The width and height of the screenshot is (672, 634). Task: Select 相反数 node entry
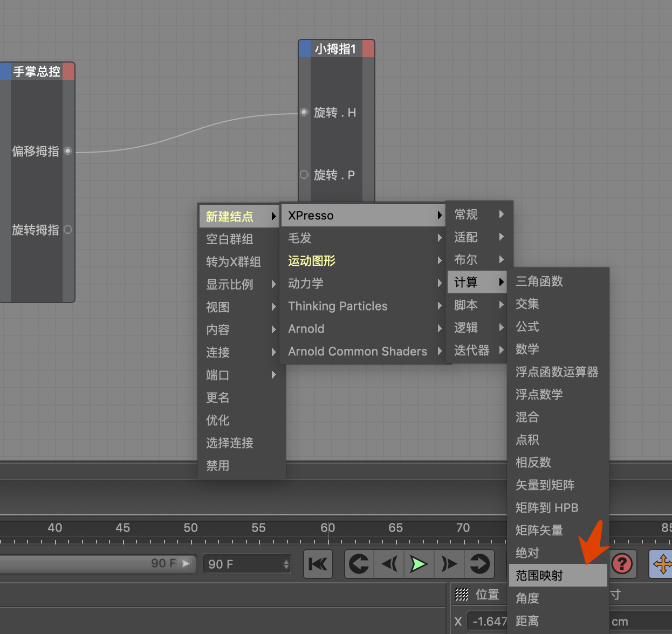tap(558, 462)
